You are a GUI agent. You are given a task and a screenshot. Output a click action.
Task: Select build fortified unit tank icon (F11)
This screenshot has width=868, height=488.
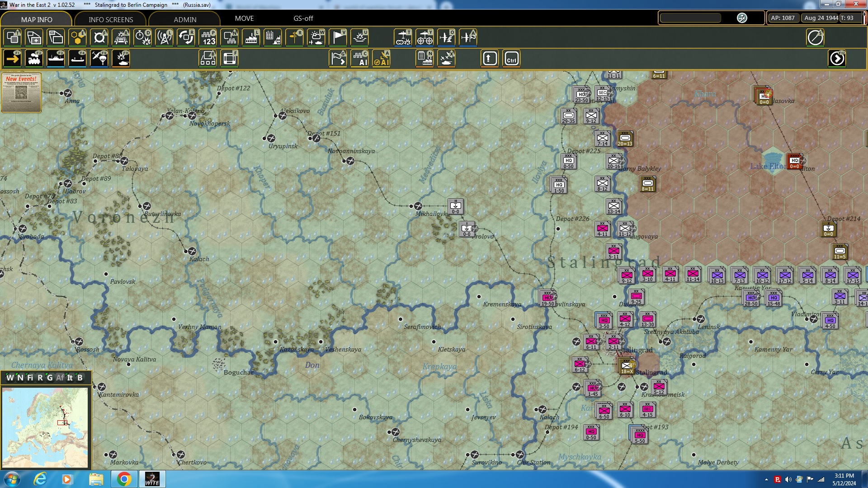click(121, 58)
